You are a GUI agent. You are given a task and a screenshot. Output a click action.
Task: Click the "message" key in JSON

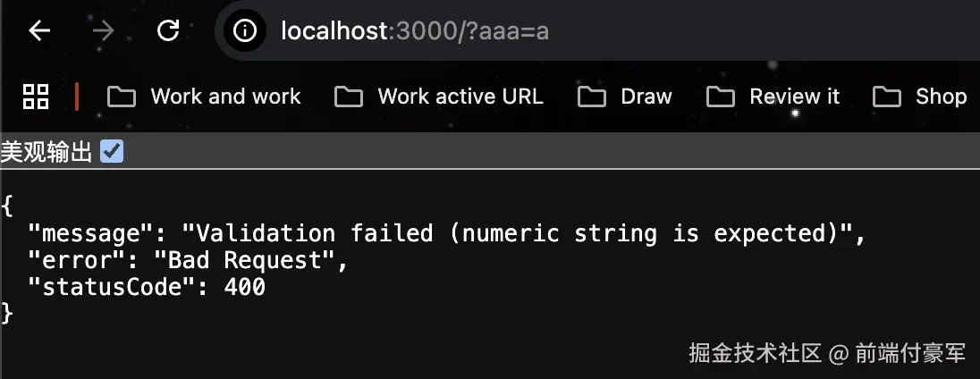tap(86, 234)
